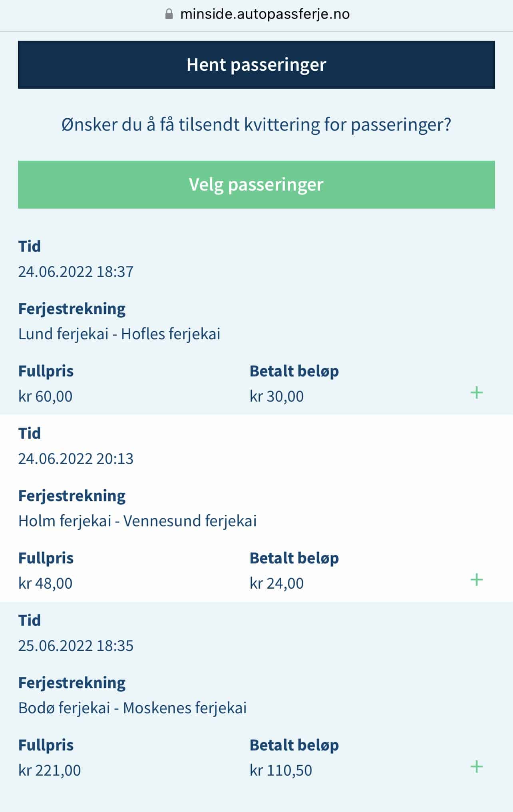Screen dimensions: 513x812
Task: Click the receipt question text about kvittering
Action: point(256,125)
